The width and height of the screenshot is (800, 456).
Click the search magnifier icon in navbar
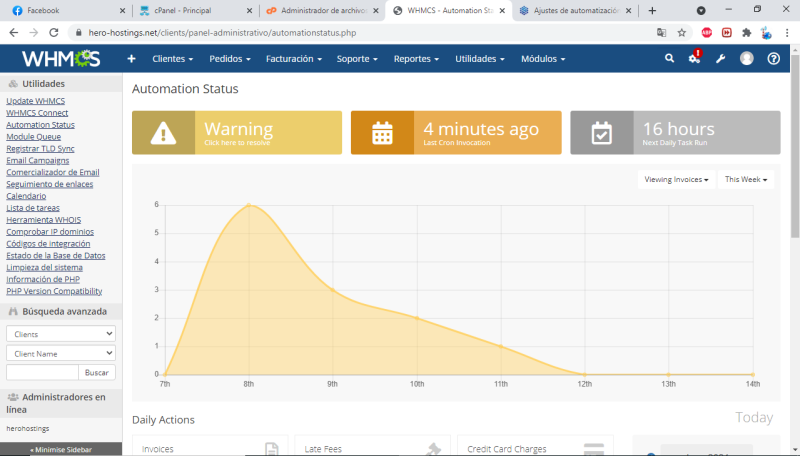pos(670,59)
